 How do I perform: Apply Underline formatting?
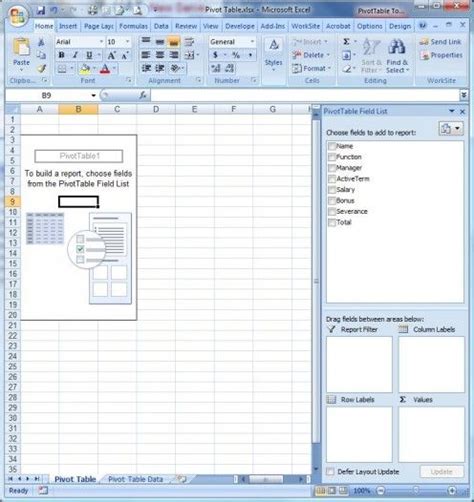pos(89,55)
